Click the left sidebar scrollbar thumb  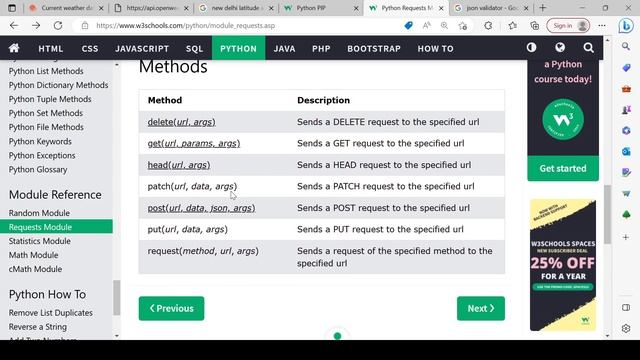point(116,298)
